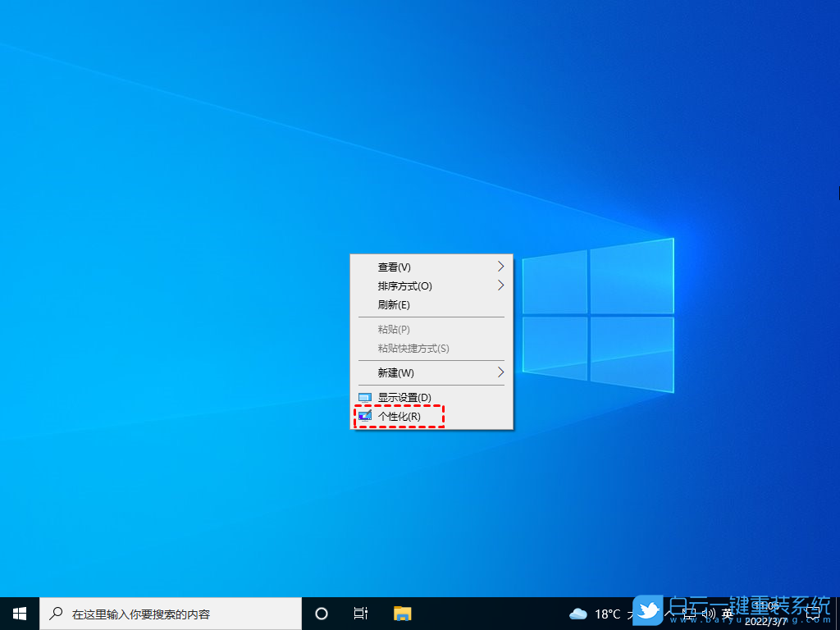This screenshot has width=840, height=630.
Task: Open Action Center from the taskbar corner
Action: coord(815,613)
